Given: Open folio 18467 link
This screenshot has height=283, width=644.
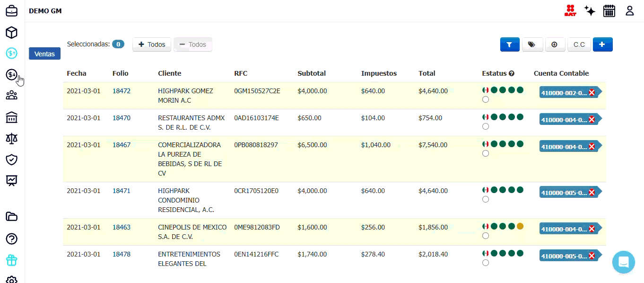Looking at the screenshot, I should (122, 145).
